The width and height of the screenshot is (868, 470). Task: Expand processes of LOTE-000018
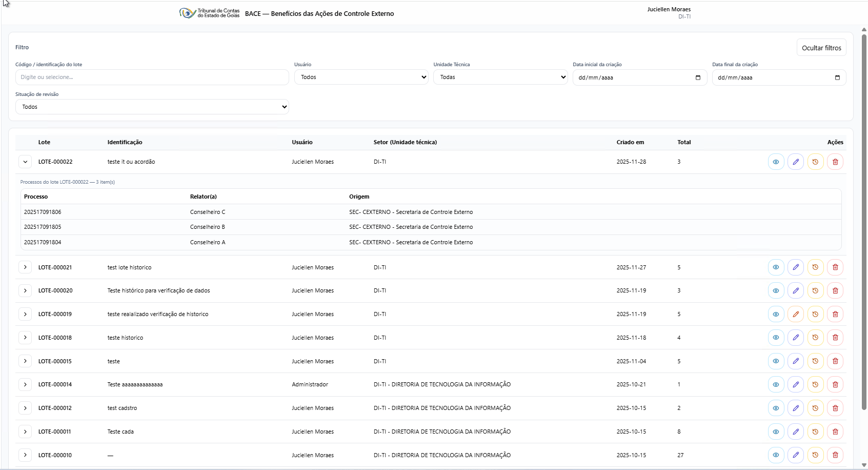click(x=25, y=338)
